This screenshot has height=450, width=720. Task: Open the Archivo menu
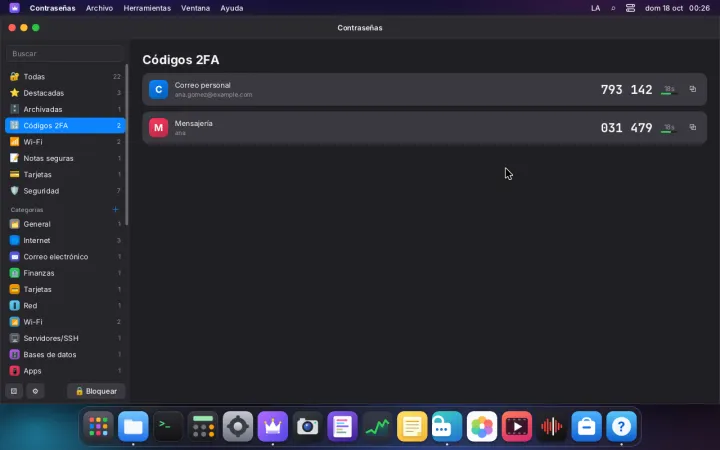[99, 8]
